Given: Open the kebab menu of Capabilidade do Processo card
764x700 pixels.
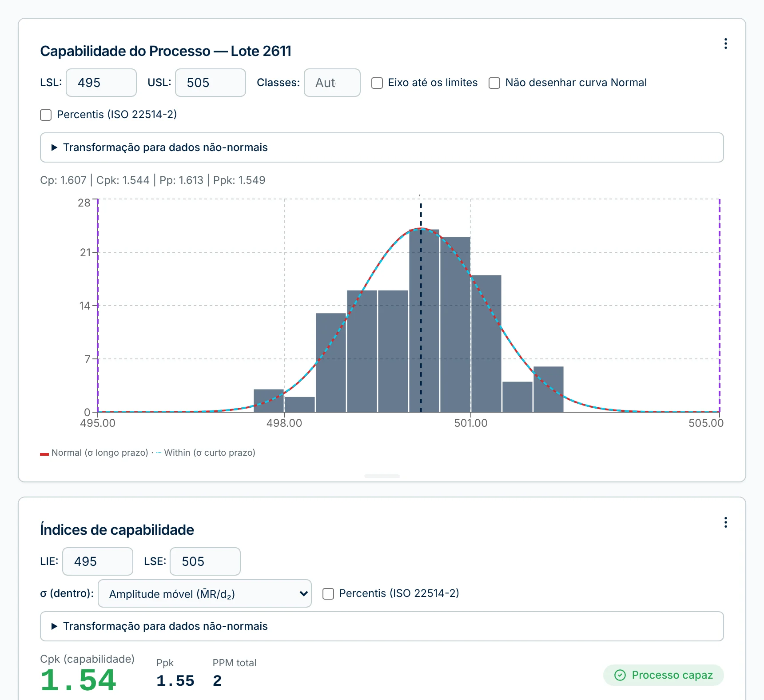Looking at the screenshot, I should pyautogui.click(x=725, y=44).
